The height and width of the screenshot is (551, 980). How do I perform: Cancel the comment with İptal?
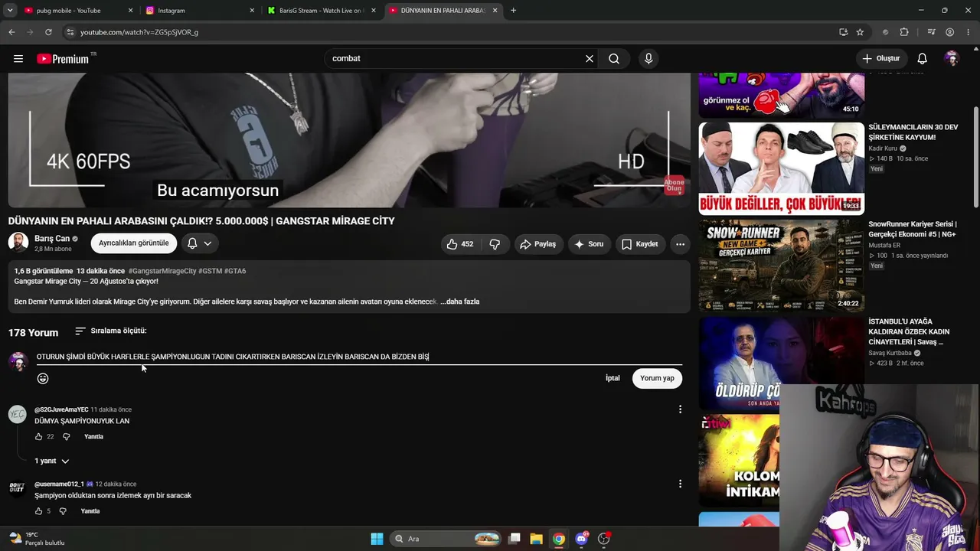coord(612,378)
